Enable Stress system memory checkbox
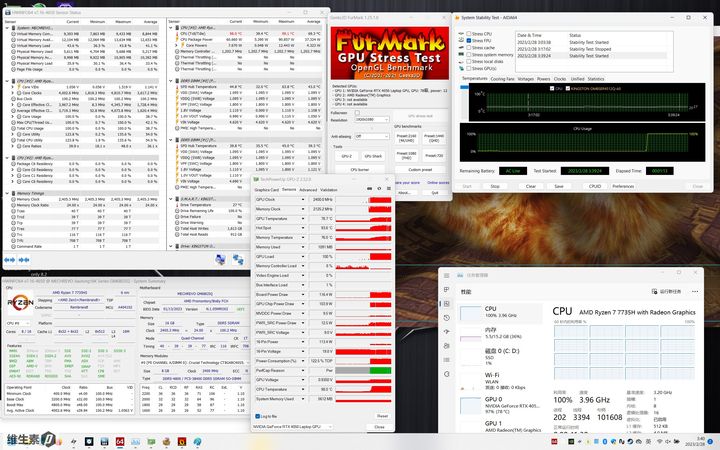The height and width of the screenshot is (450, 720). [468, 55]
